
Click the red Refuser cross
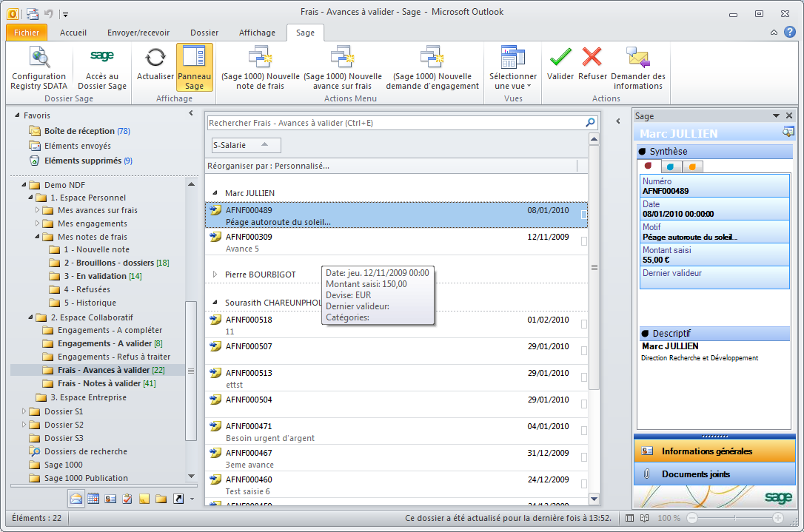pos(592,64)
